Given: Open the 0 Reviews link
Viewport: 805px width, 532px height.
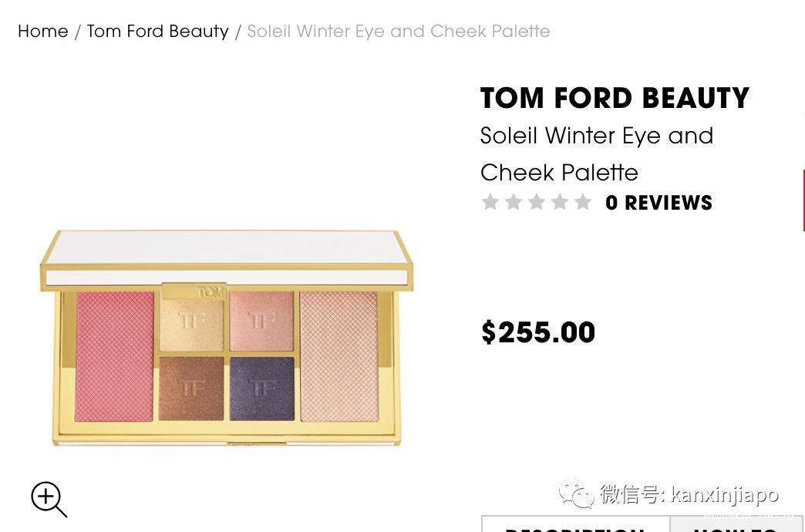Looking at the screenshot, I should point(658,203).
